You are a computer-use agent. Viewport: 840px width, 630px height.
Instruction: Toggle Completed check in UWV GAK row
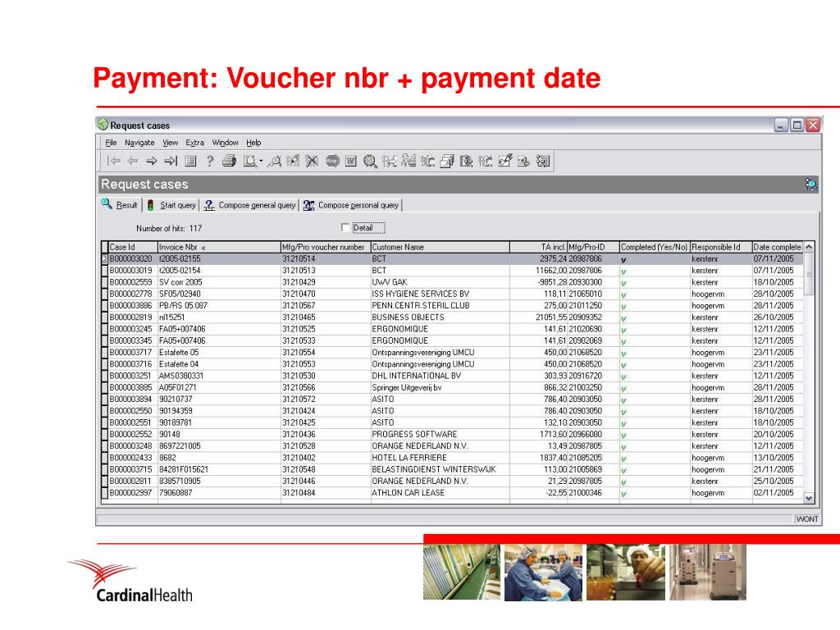tap(623, 283)
